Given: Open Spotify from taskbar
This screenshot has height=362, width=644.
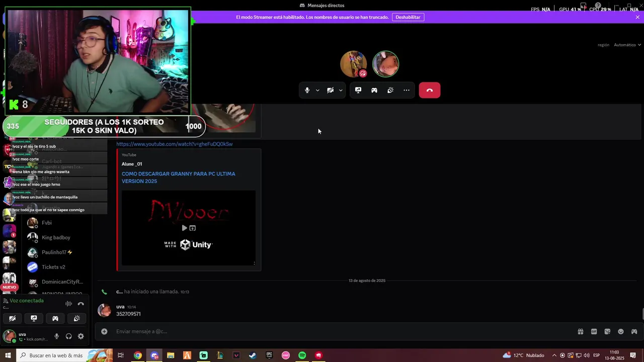Looking at the screenshot, I should tap(302, 355).
